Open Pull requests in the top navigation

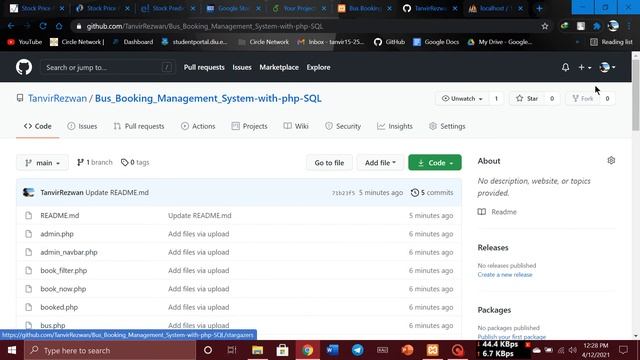tap(204, 67)
